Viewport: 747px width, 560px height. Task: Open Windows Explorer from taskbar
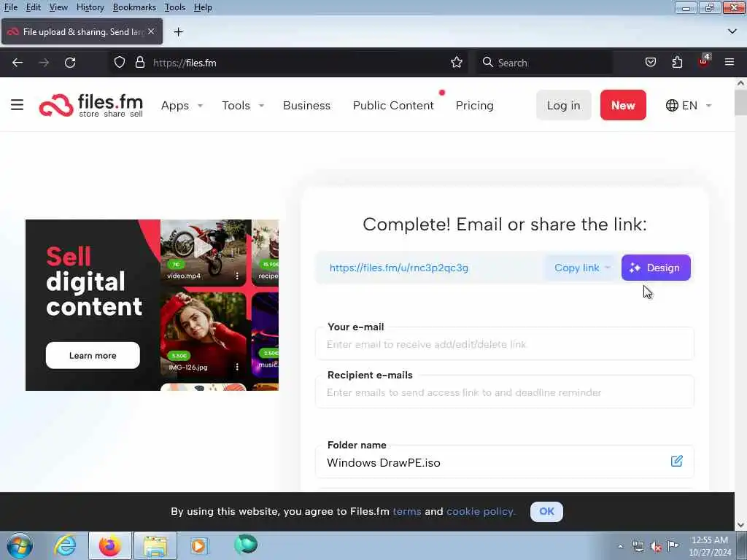[155, 545]
